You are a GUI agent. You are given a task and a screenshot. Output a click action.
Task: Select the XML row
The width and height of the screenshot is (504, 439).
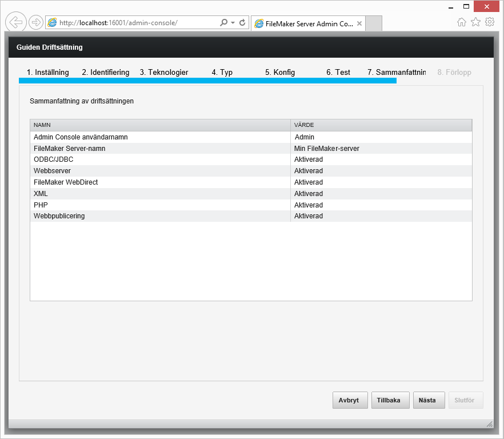tap(251, 194)
